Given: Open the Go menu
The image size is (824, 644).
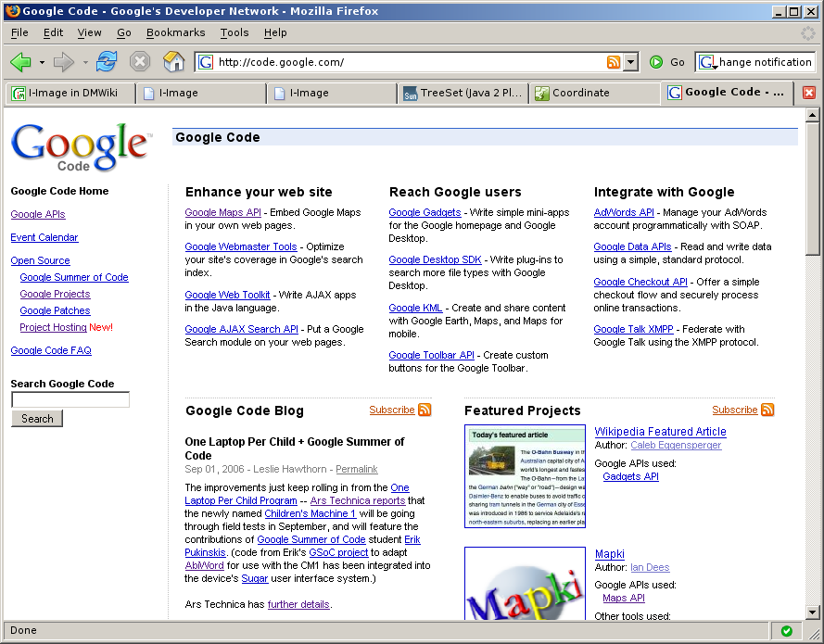Looking at the screenshot, I should (124, 32).
